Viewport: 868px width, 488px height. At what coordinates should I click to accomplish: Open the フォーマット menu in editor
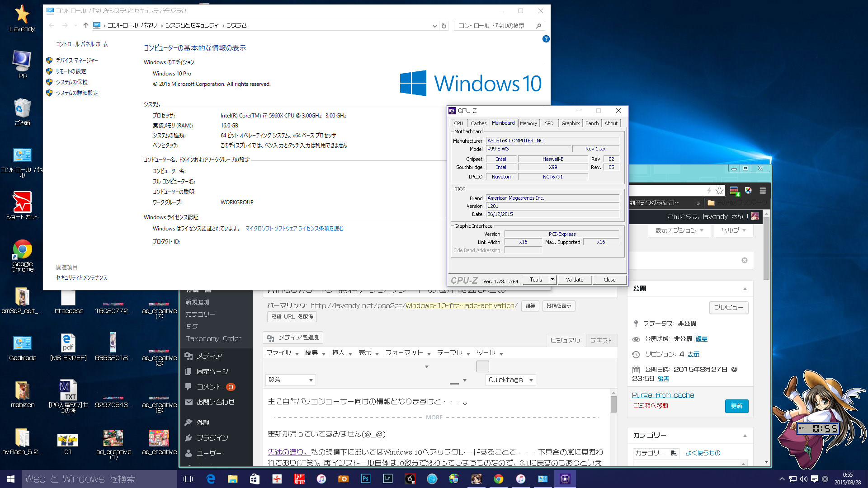pyautogui.click(x=408, y=353)
